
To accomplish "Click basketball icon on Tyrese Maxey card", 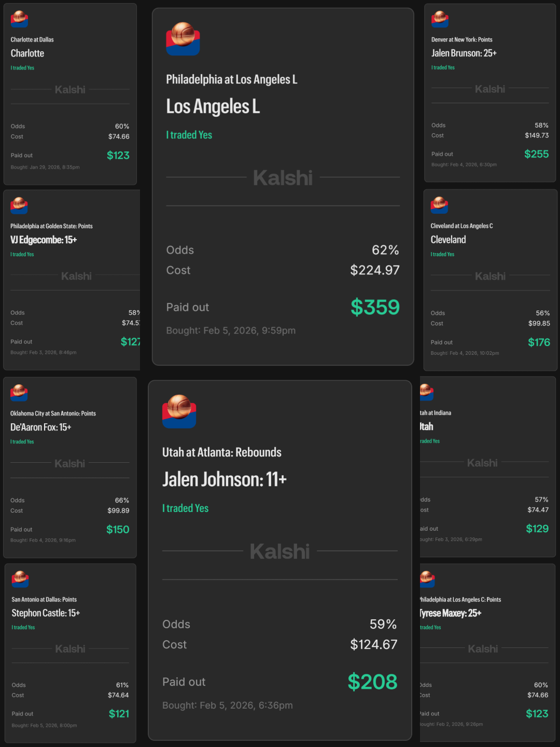I will [427, 579].
